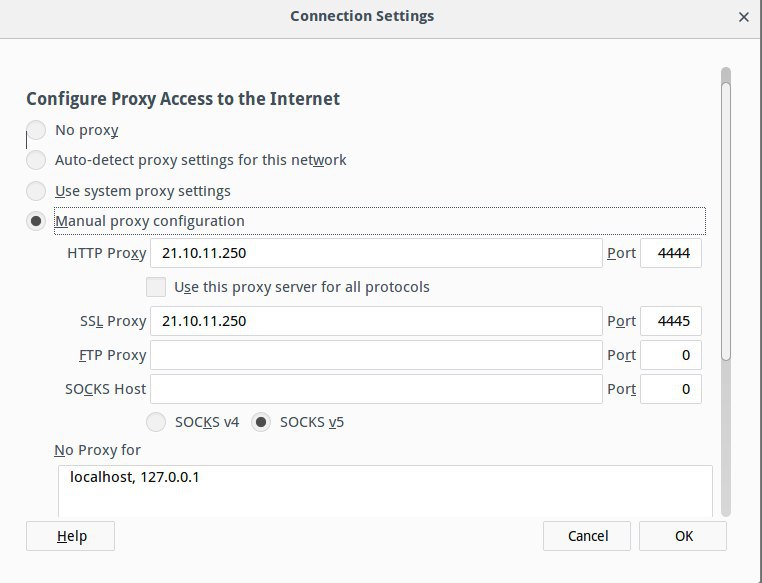
Task: Select Manual proxy configuration radio button
Action: (36, 221)
